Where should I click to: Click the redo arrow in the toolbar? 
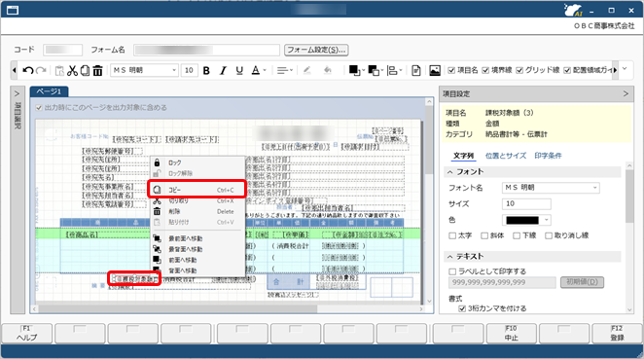click(41, 71)
